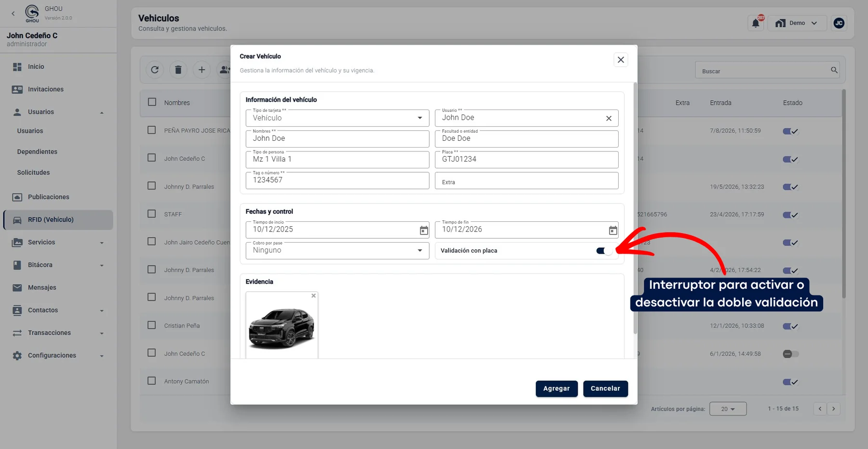
Task: Open the Demo site selector dropdown
Action: pos(798,23)
